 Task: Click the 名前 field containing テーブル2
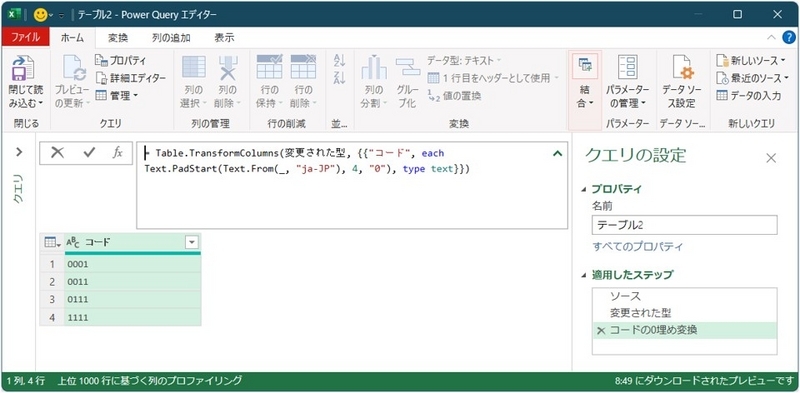pyautogui.click(x=685, y=225)
